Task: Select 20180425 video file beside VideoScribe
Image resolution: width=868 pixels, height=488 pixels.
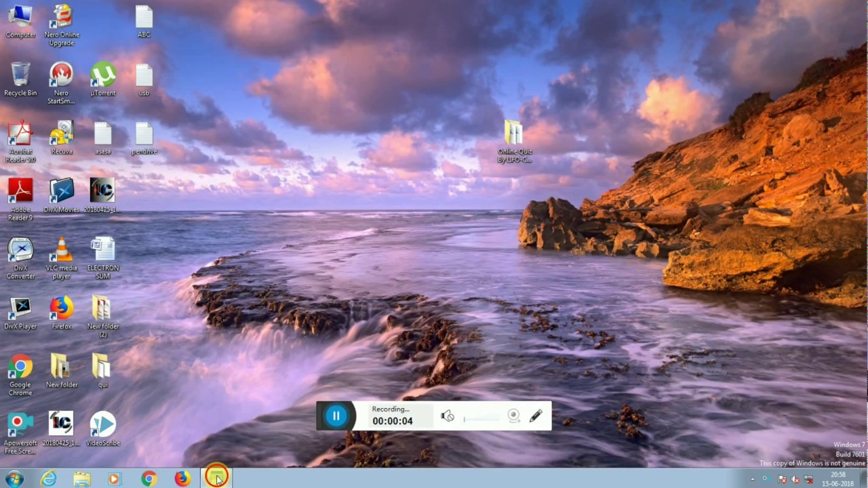Action: click(x=61, y=430)
